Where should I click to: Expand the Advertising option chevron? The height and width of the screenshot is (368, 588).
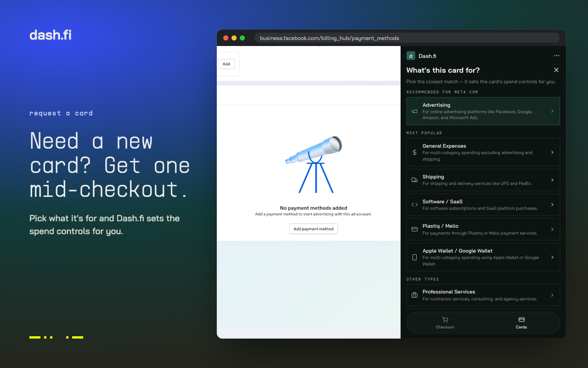(552, 111)
